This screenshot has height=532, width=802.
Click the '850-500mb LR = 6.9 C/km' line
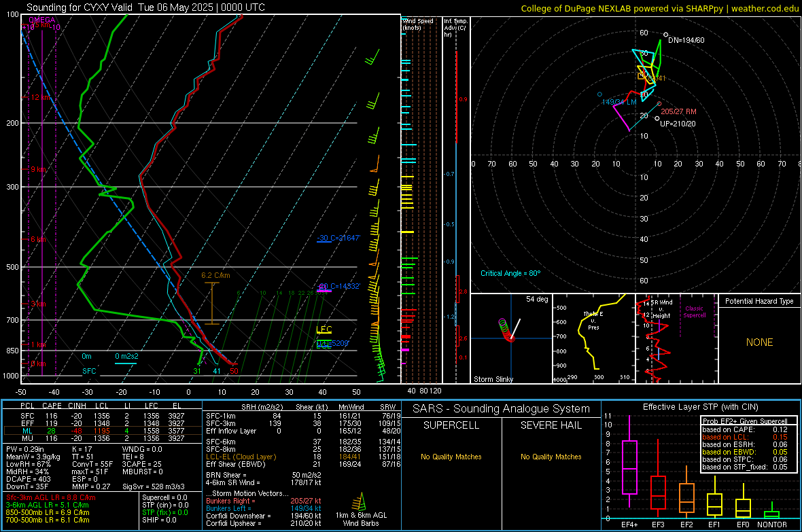pos(48,512)
